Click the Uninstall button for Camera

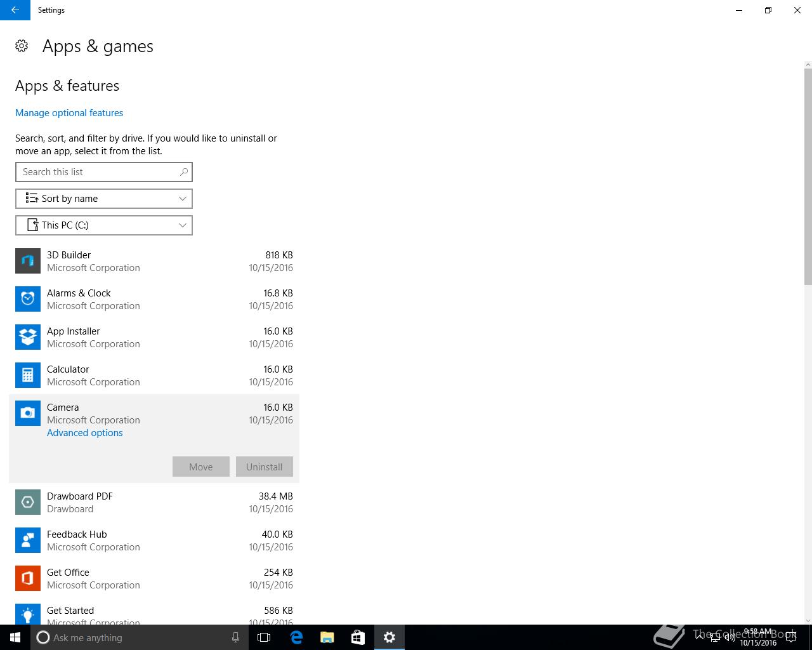[265, 467]
